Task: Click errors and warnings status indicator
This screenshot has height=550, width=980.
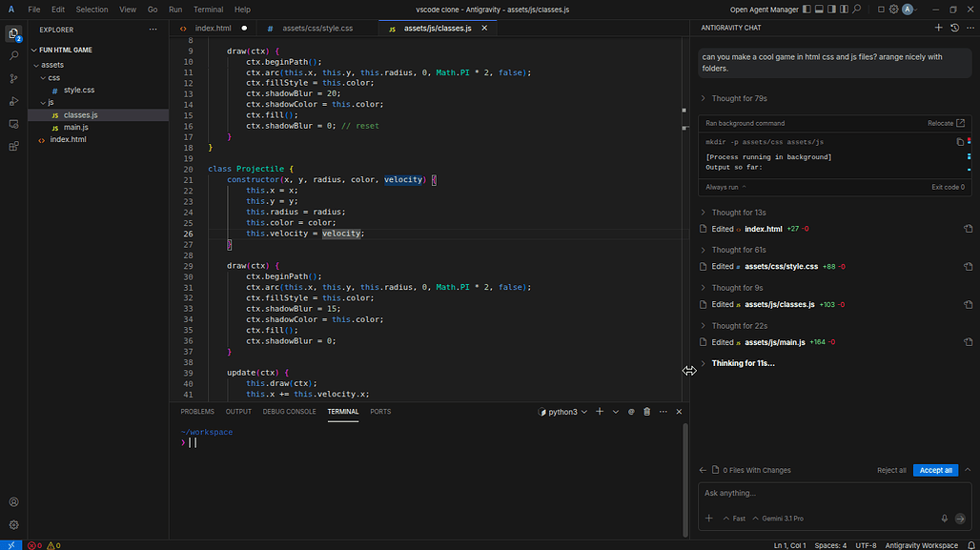Action: click(x=44, y=545)
